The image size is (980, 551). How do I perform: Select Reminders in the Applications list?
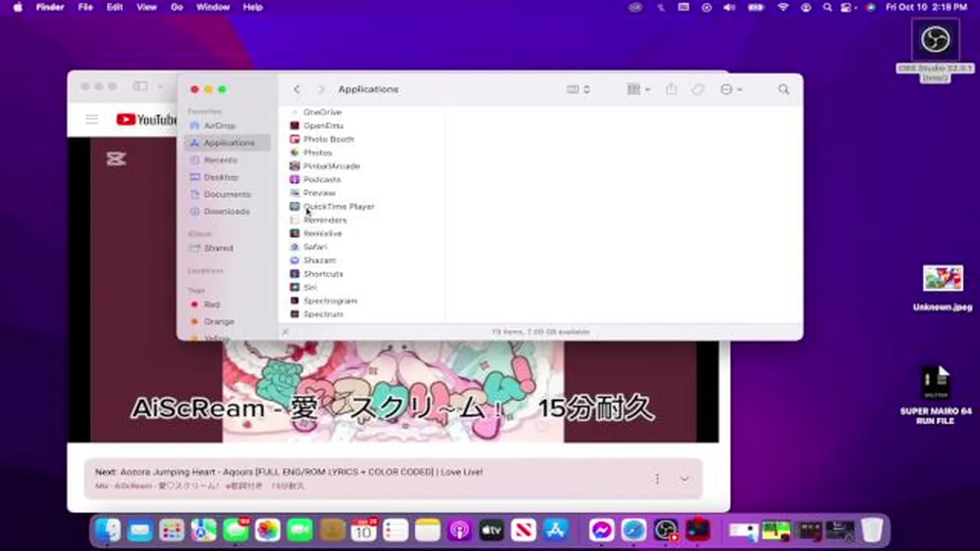(x=324, y=220)
